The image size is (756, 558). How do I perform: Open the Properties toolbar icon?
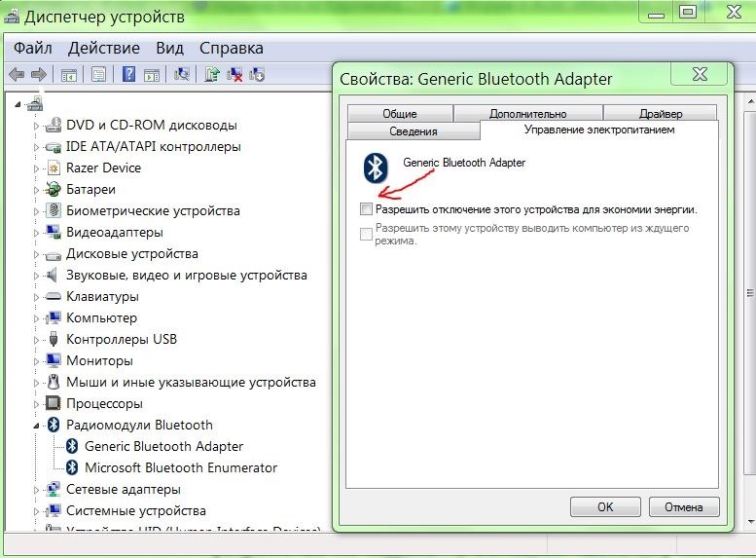pos(98,74)
